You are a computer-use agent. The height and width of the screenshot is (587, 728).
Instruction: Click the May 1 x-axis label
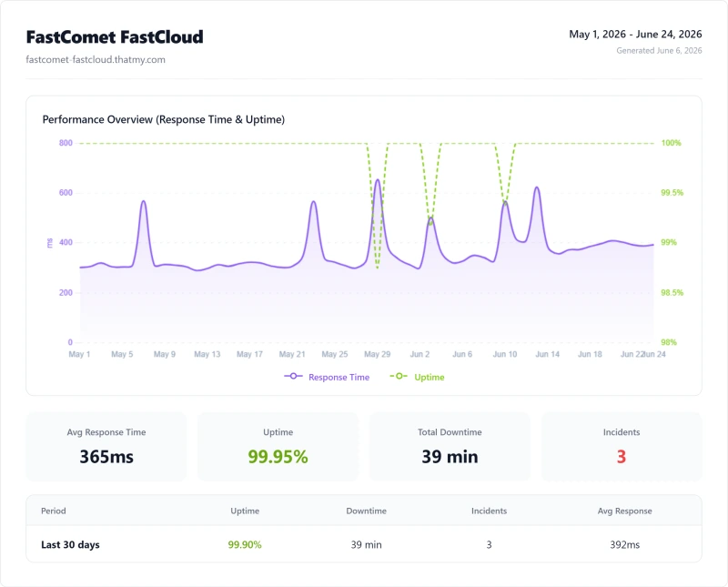click(x=79, y=354)
